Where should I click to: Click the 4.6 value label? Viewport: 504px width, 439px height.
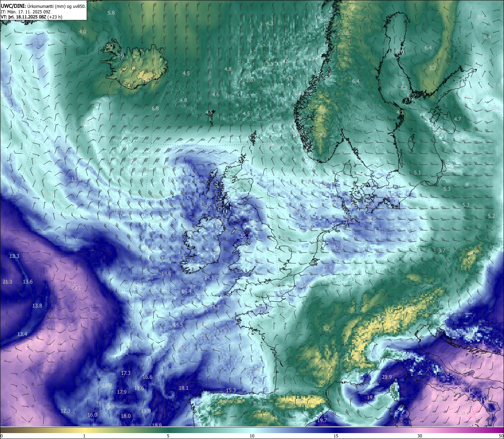(x=215, y=94)
